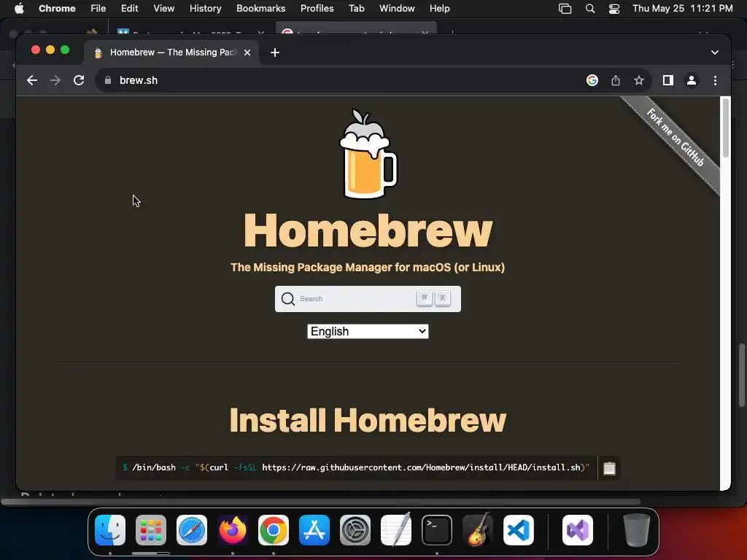
Task: Close the Homebrew tab
Action: (x=247, y=52)
